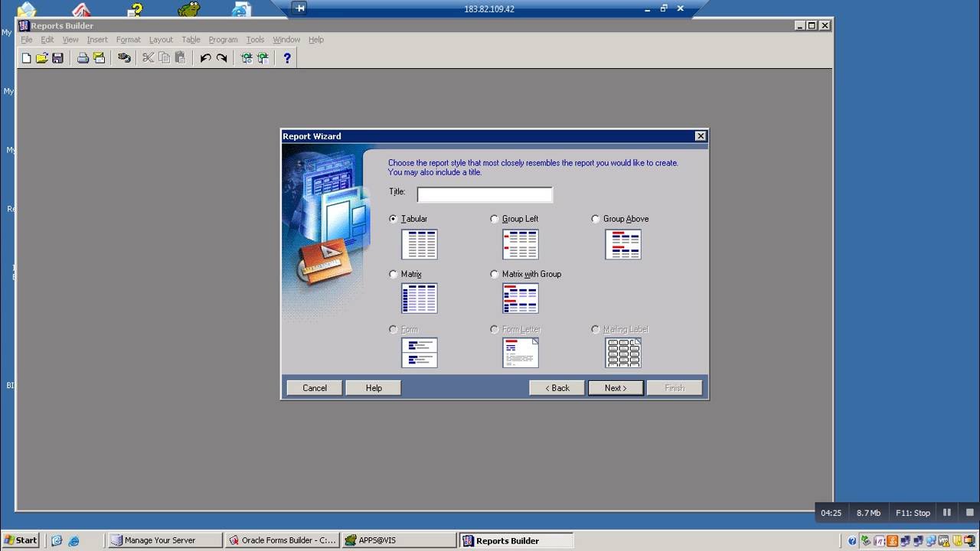Screen dimensions: 980x551
Task: Open the Format menu
Action: [x=129, y=40]
